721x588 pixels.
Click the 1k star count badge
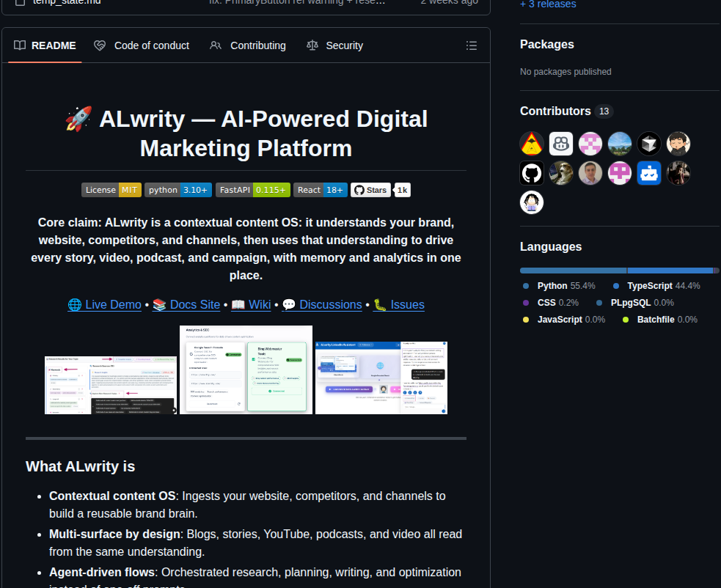point(403,190)
